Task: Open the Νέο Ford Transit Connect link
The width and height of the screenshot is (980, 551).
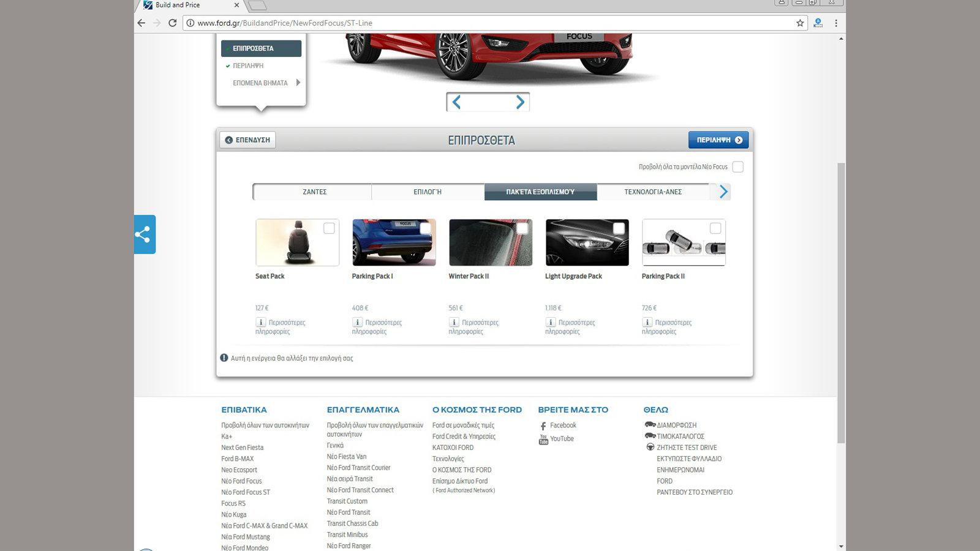Action: 360,490
